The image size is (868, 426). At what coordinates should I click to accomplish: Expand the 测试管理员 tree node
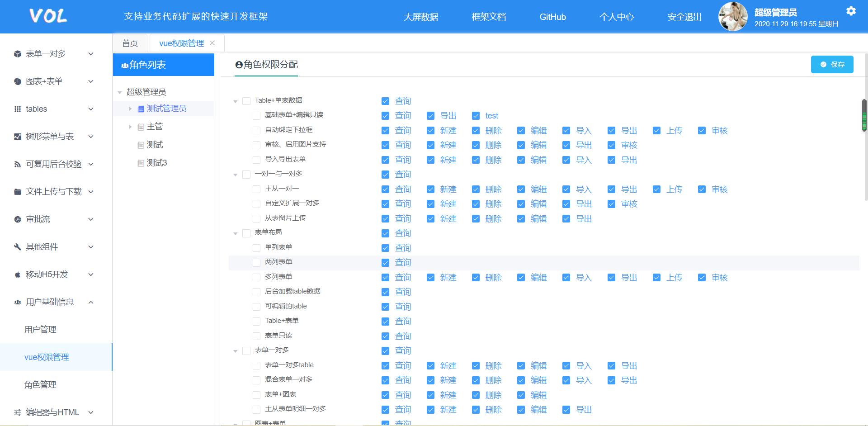pyautogui.click(x=130, y=109)
